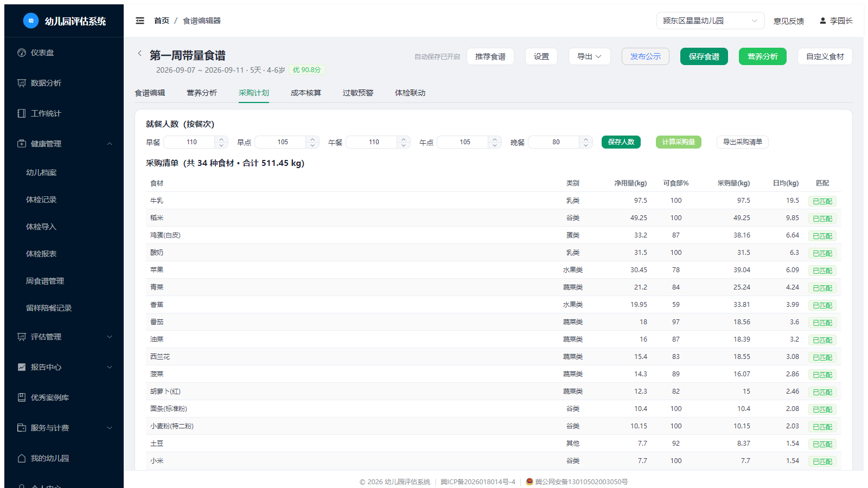Click the 数据分析 sidebar icon
868x488 pixels.
[x=22, y=83]
